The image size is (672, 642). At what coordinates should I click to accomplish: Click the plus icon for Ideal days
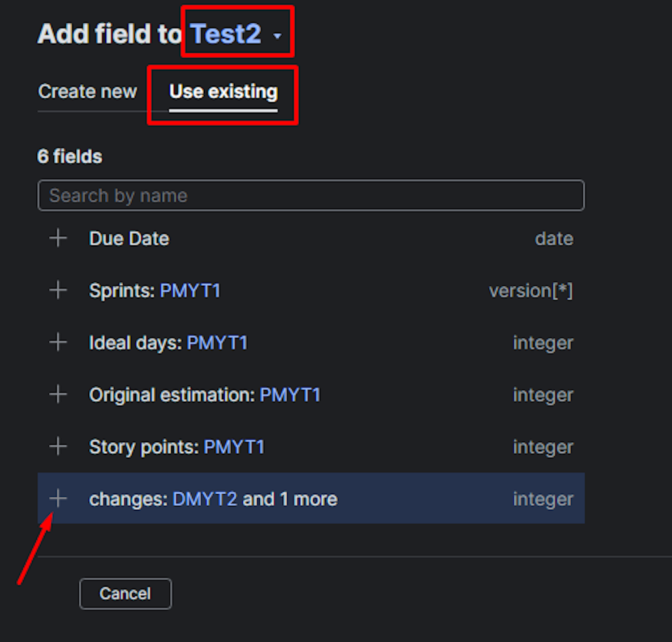pos(58,343)
